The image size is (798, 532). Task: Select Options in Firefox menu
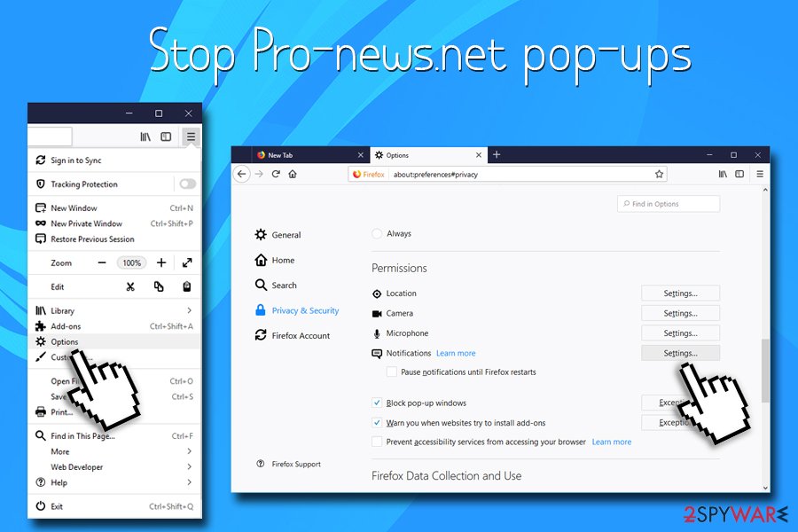114,341
